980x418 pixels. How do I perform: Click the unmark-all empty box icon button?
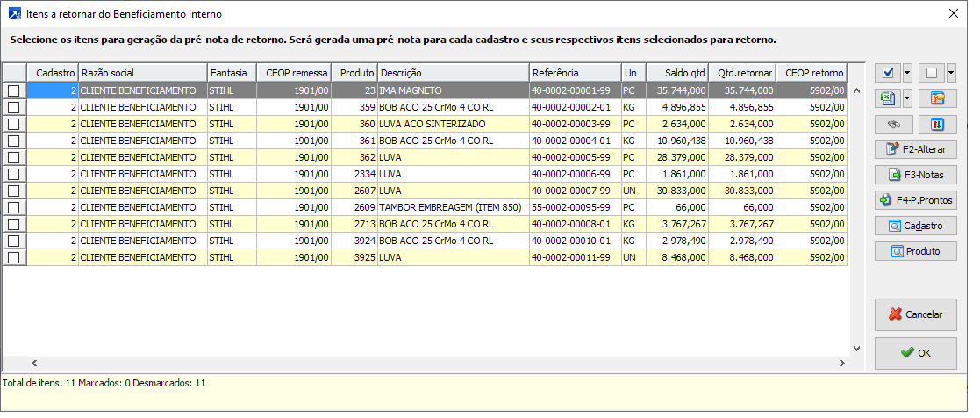(x=932, y=73)
